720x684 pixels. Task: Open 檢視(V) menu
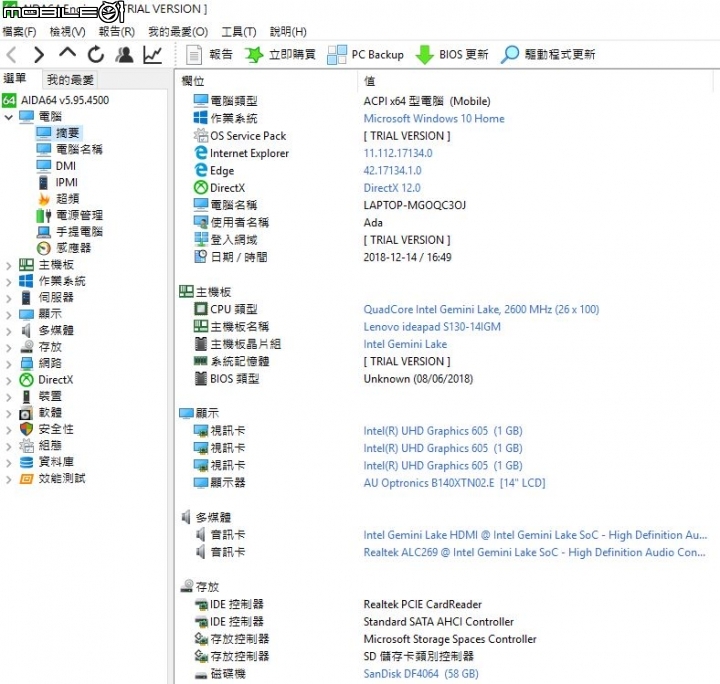[x=68, y=32]
